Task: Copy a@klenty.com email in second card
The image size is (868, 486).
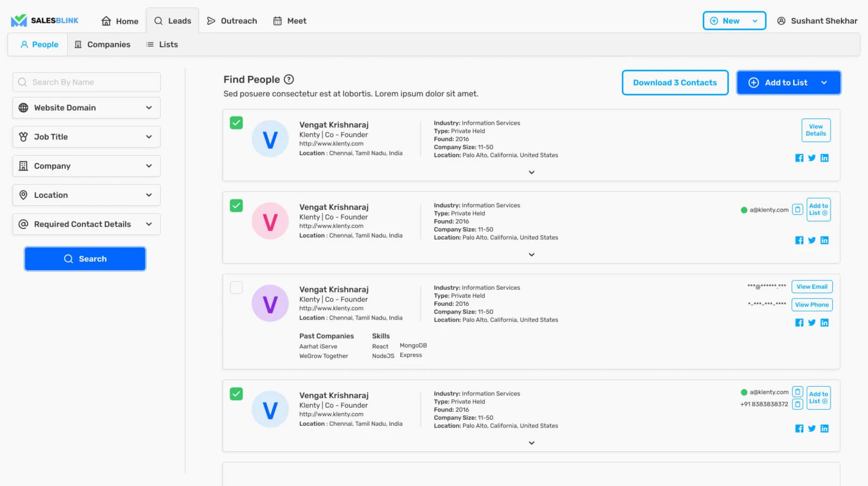Action: (x=797, y=209)
